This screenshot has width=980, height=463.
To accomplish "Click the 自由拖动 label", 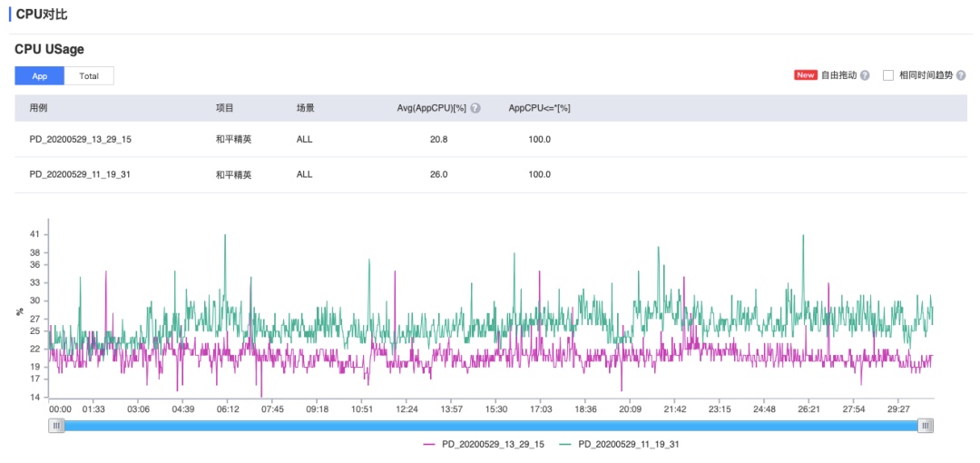I will click(x=838, y=75).
